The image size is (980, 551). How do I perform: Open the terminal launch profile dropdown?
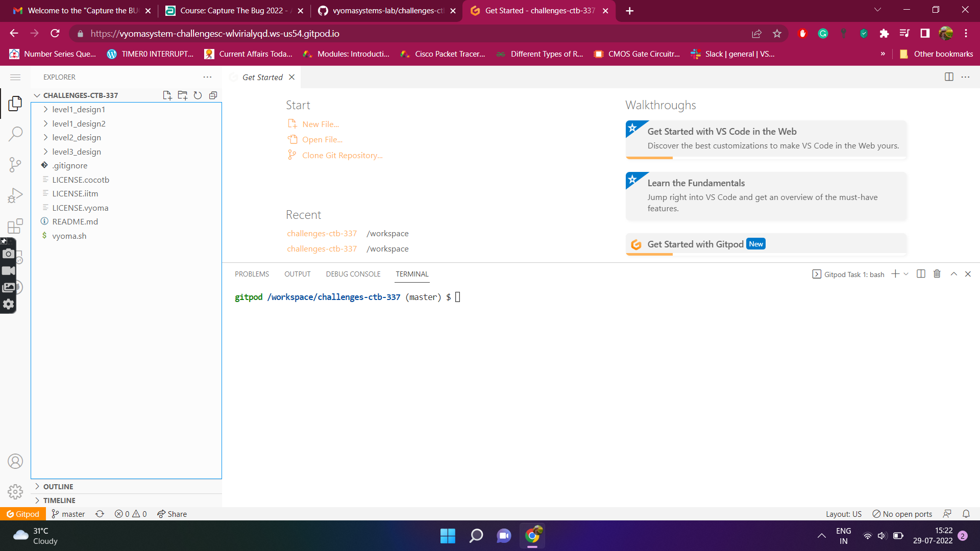tap(905, 274)
